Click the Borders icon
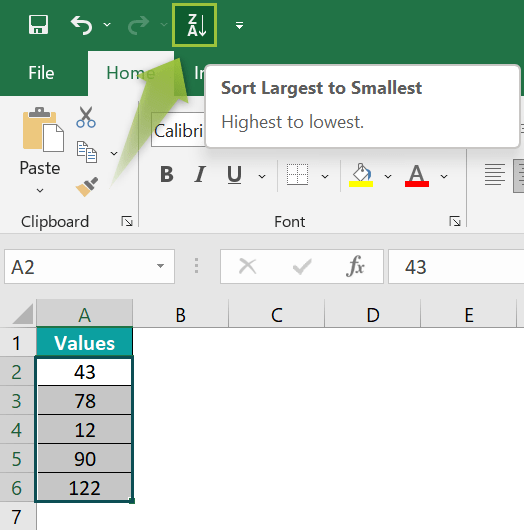Image resolution: width=524 pixels, height=530 pixels. (x=297, y=174)
